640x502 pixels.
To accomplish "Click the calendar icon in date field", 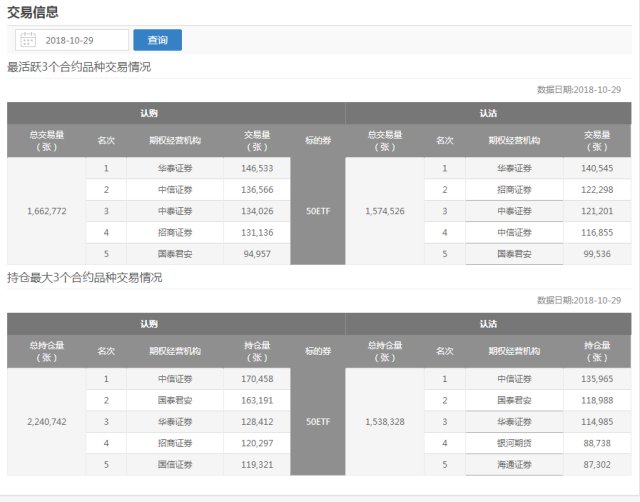I will click(x=28, y=40).
